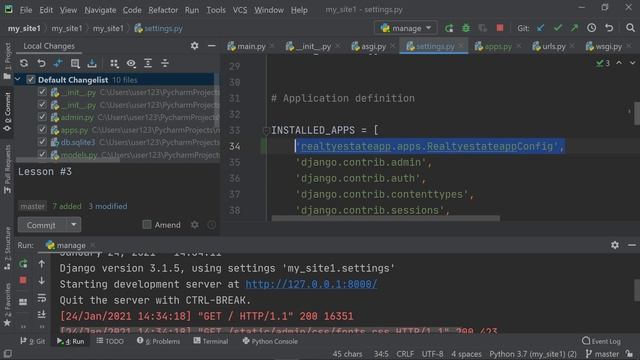Click the Down stack trace arrow in Run panel
This screenshot has height=360, width=640.
tap(42, 281)
